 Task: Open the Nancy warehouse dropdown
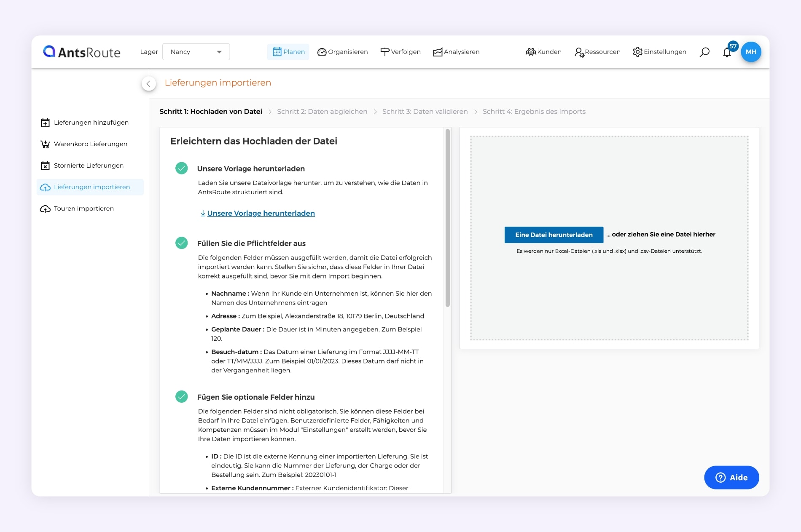[x=196, y=51]
